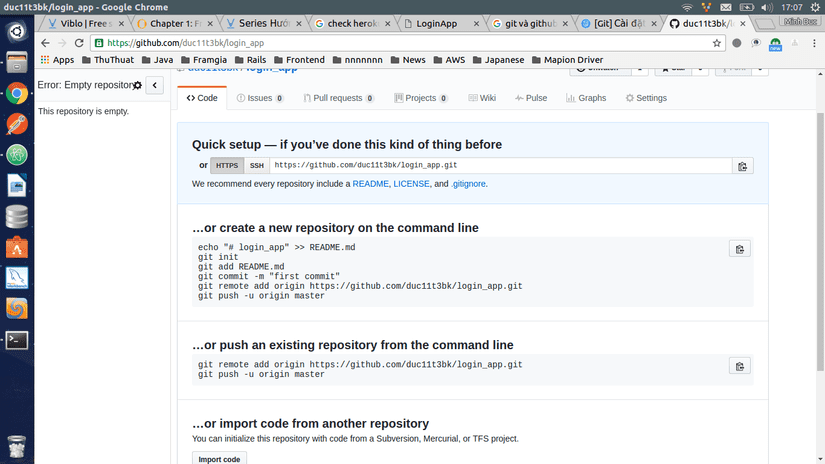Open the Japanese bookmarks folder
This screenshot has width=825, height=464.
pyautogui.click(x=499, y=60)
